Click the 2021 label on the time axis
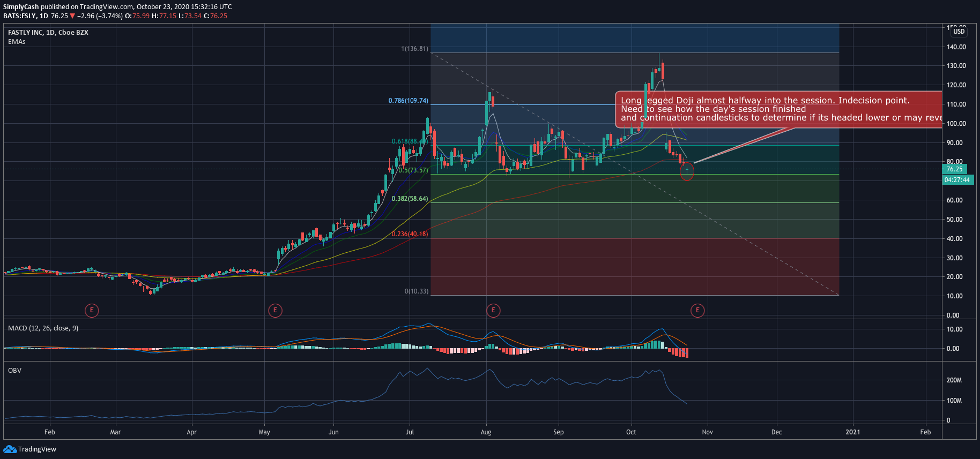980x459 pixels. pyautogui.click(x=853, y=432)
